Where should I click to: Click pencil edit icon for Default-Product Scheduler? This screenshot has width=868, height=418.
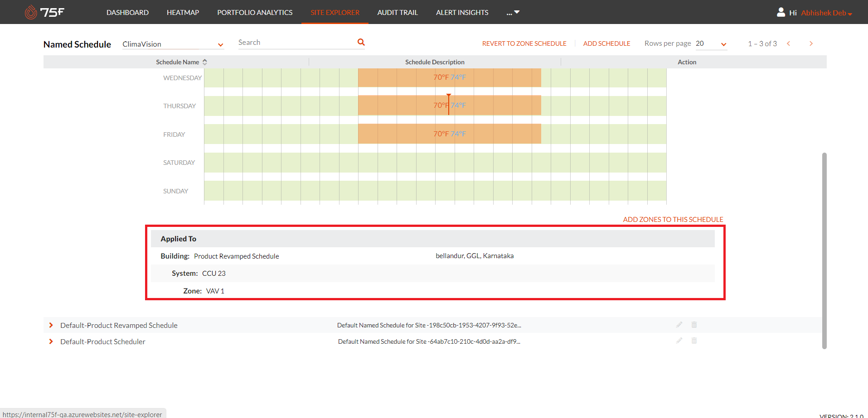click(679, 341)
